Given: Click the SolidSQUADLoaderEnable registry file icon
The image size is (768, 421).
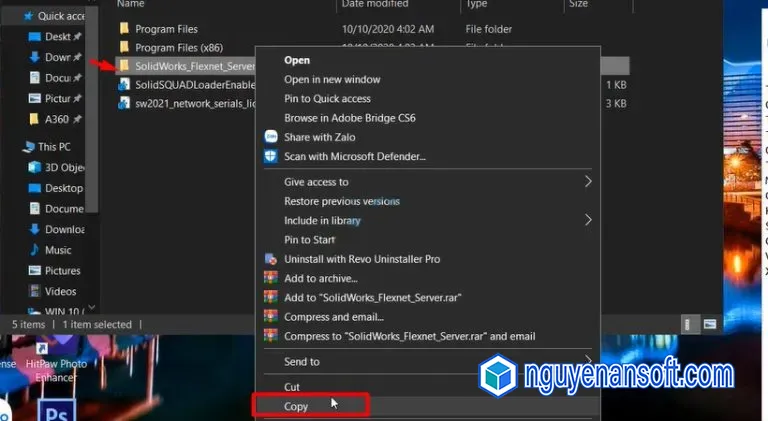Looking at the screenshot, I should 124,85.
